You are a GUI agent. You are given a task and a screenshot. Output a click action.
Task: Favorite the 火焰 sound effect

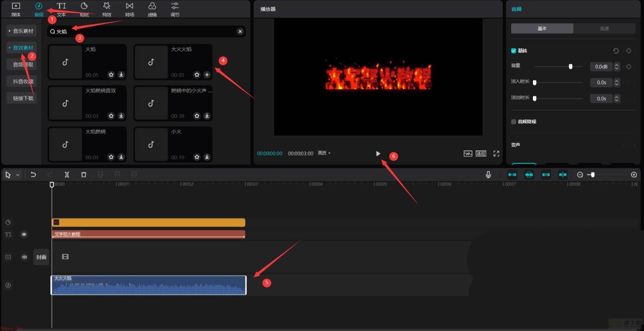111,74
